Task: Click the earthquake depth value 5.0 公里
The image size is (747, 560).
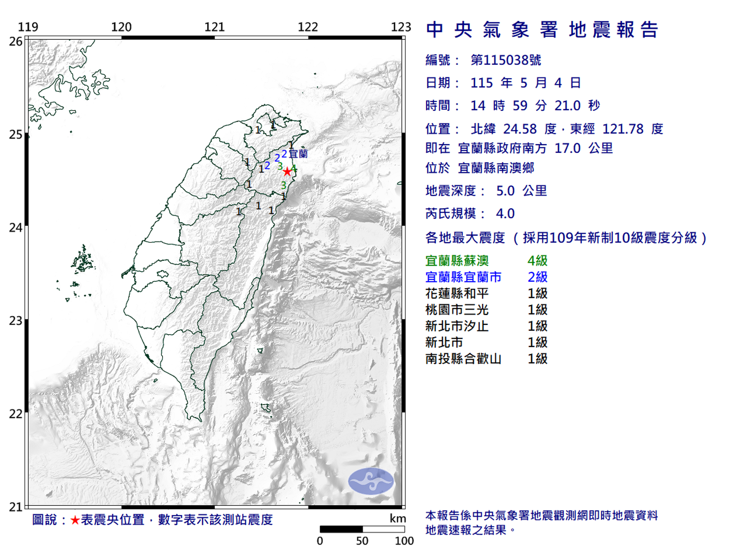Action: coord(521,191)
